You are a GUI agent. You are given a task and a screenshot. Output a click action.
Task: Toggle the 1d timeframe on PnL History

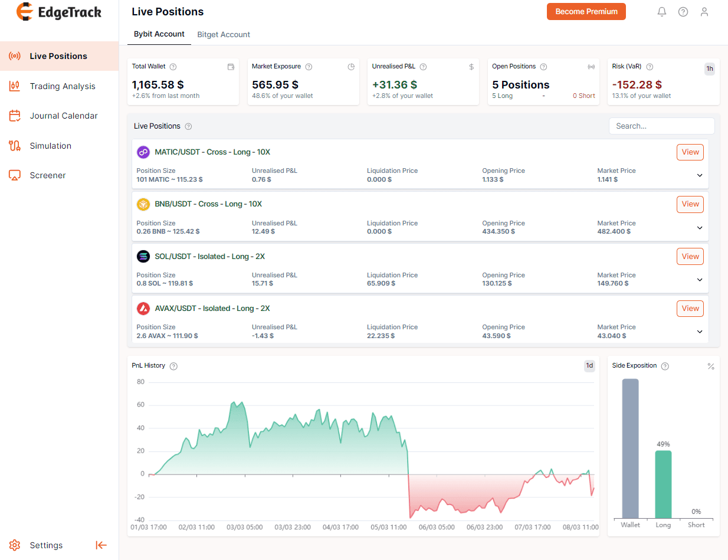(x=589, y=366)
